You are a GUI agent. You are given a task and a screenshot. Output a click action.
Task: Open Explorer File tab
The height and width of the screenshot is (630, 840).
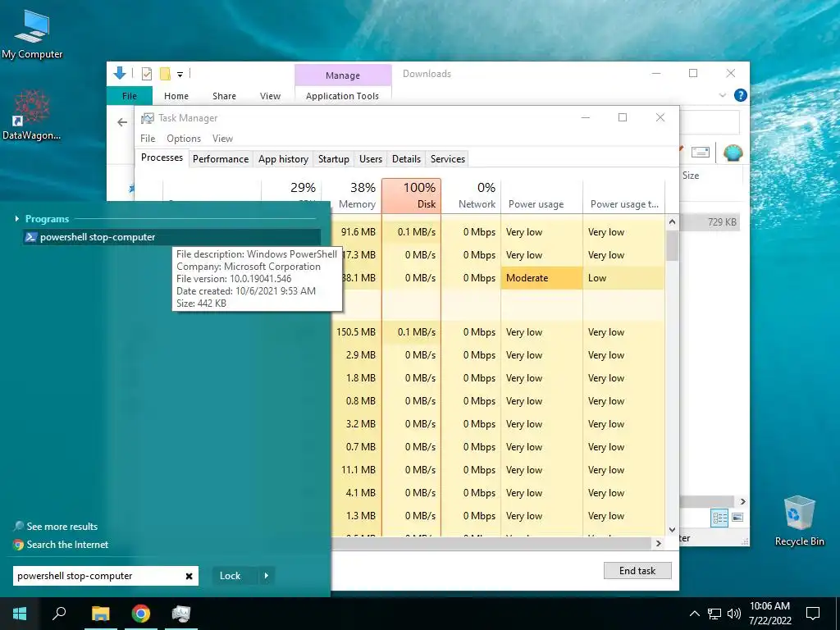coord(129,96)
